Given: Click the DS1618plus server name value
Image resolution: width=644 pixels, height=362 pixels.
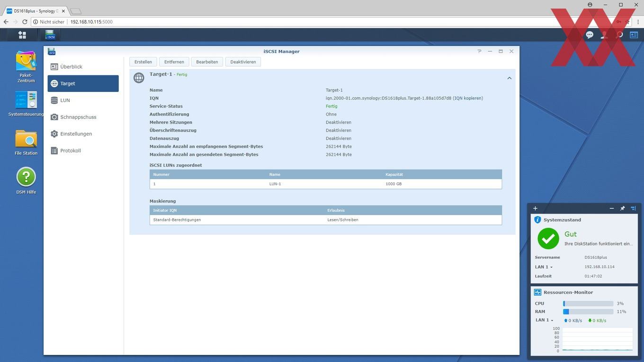Looking at the screenshot, I should (x=596, y=257).
